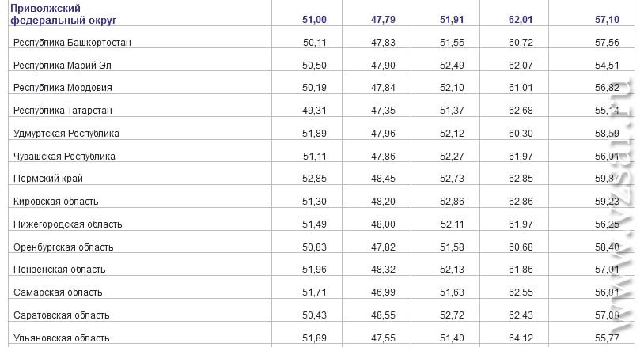
Task: Click Оренбургская область in the table
Action: pyautogui.click(x=63, y=247)
